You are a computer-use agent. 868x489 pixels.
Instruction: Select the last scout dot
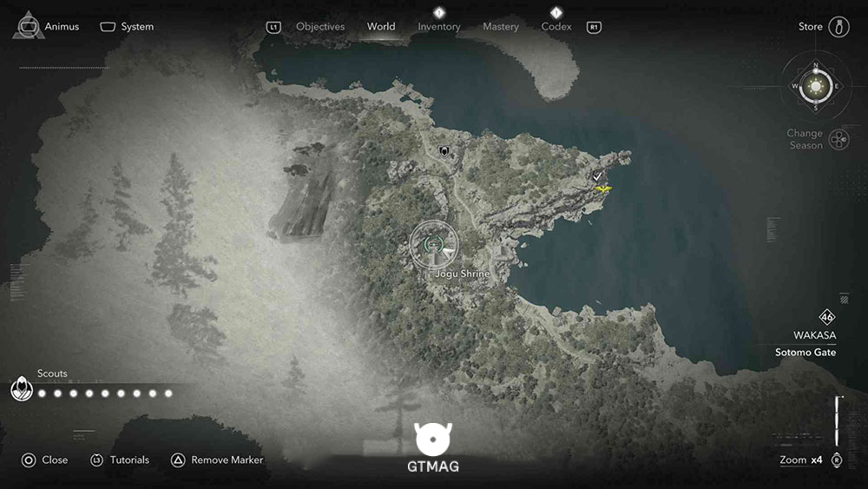tap(169, 393)
